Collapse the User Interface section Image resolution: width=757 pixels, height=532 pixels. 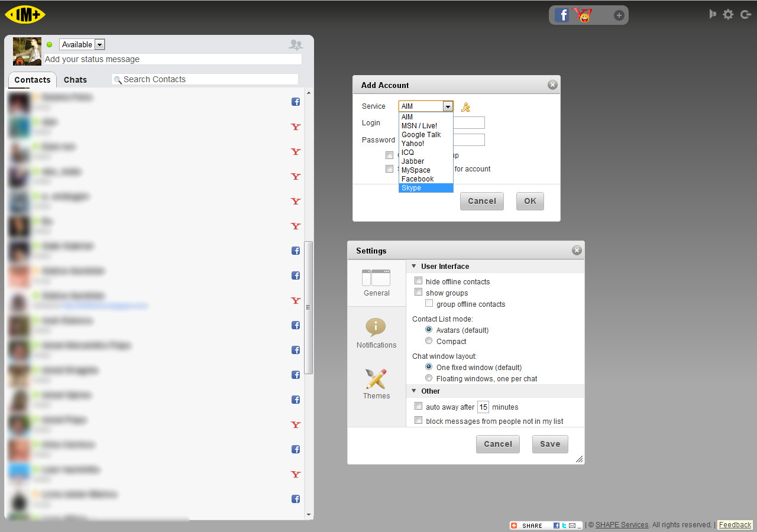pyautogui.click(x=414, y=267)
